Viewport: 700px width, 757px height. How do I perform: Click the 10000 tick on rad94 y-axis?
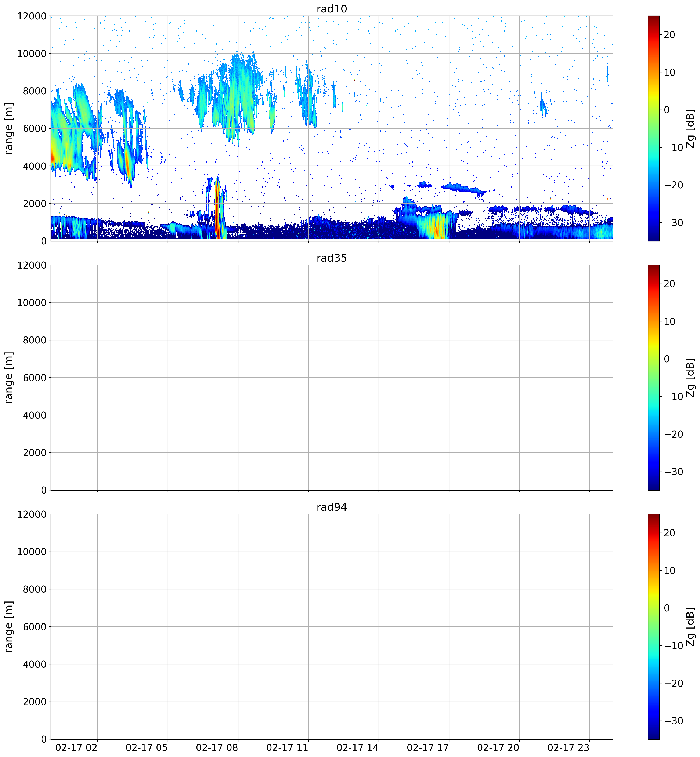pyautogui.click(x=31, y=552)
